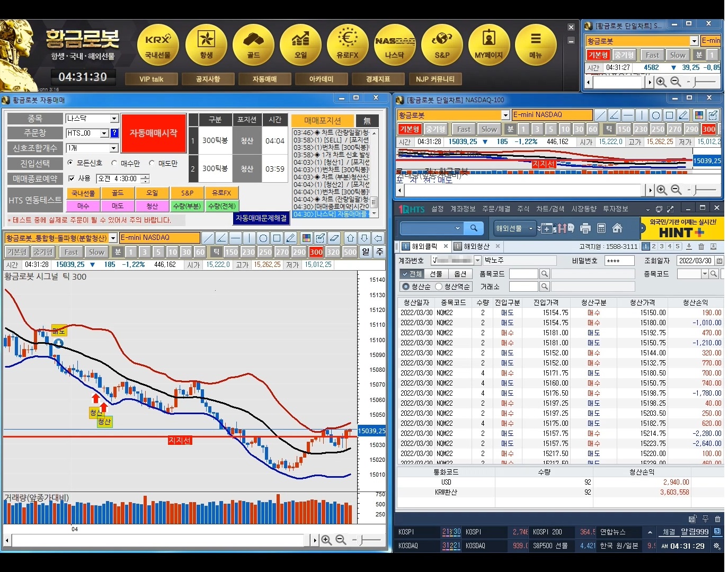Open color palette icon in bottom chart toolbar
This screenshot has width=728, height=572.
[x=306, y=238]
